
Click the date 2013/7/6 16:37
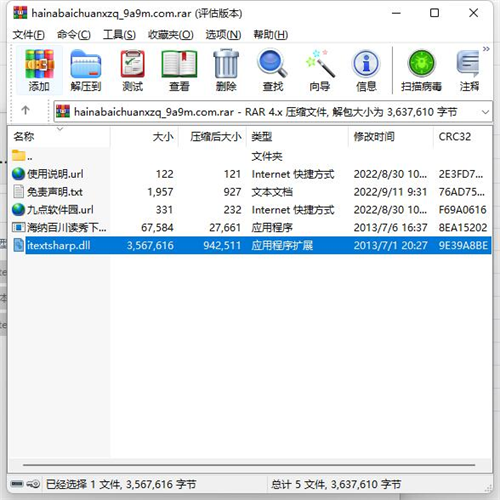click(x=390, y=228)
